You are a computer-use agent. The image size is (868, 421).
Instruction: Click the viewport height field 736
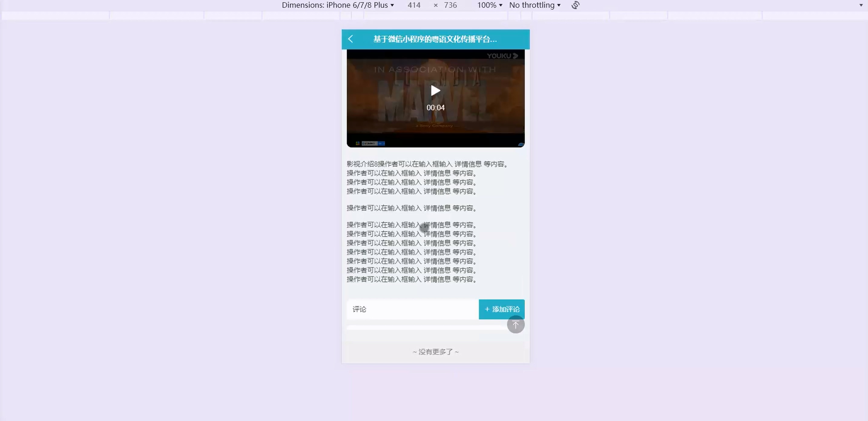(x=450, y=5)
